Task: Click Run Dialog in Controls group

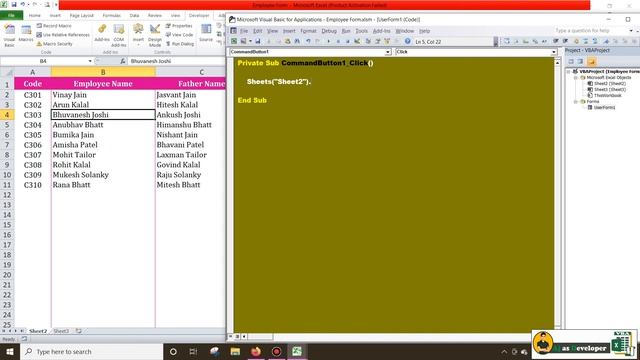Action: 180,44
